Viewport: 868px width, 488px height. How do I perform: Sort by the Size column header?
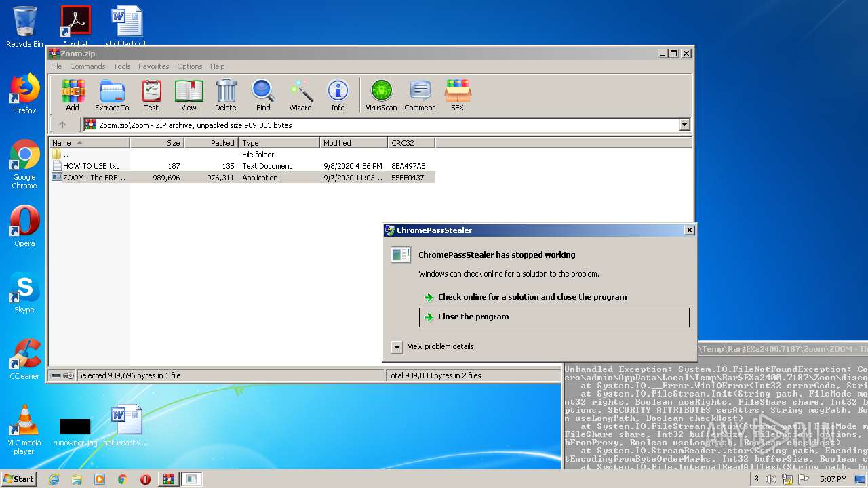point(157,142)
